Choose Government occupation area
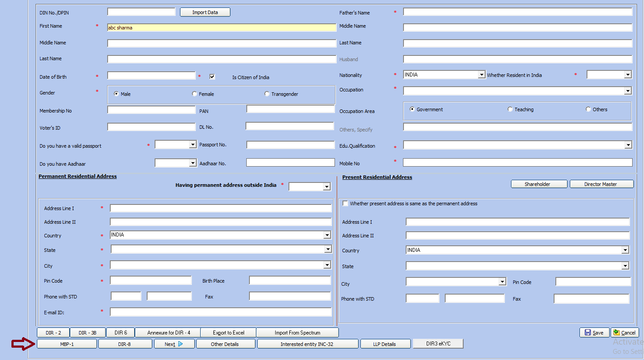The image size is (644, 360). (412, 109)
